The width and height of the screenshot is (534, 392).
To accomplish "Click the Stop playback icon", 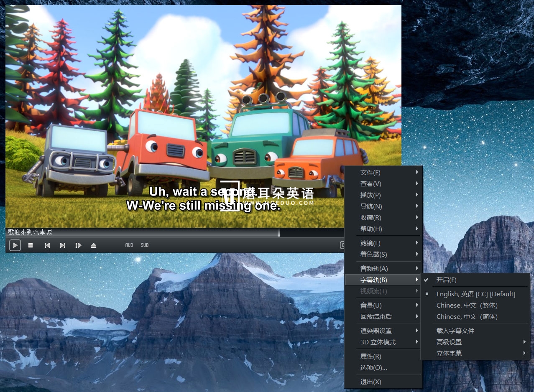I will [31, 245].
